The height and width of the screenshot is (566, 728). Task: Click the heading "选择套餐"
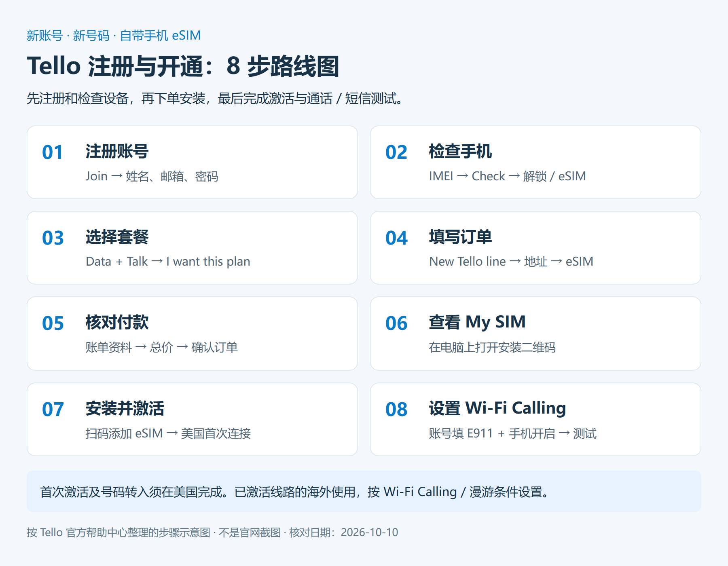[x=117, y=237]
